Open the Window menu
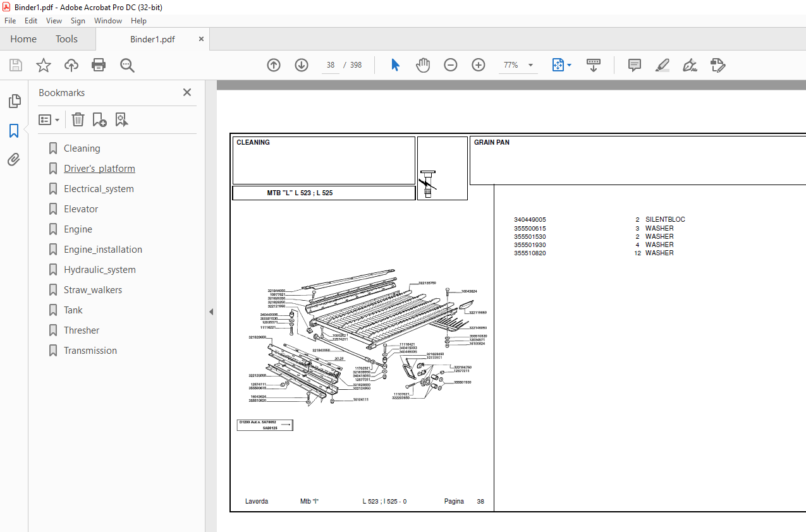 point(108,21)
